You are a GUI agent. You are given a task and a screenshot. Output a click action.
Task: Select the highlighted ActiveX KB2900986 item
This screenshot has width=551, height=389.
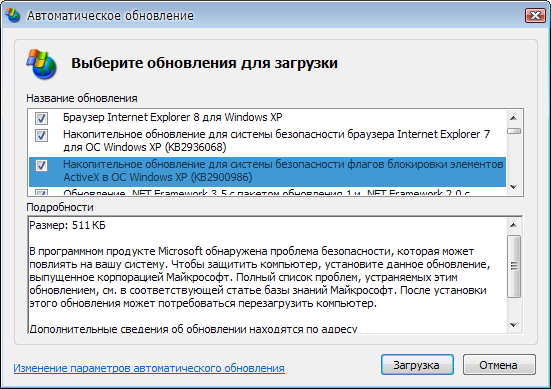pos(267,171)
